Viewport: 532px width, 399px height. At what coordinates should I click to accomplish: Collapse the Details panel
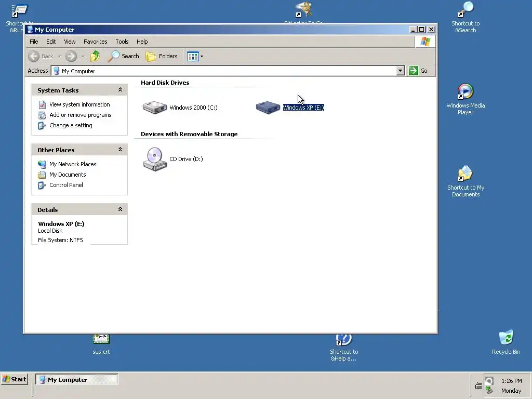click(120, 209)
